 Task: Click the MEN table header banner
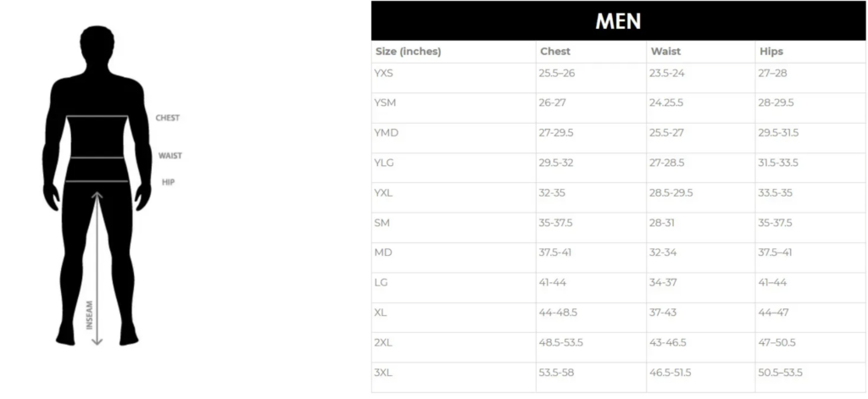coord(618,21)
